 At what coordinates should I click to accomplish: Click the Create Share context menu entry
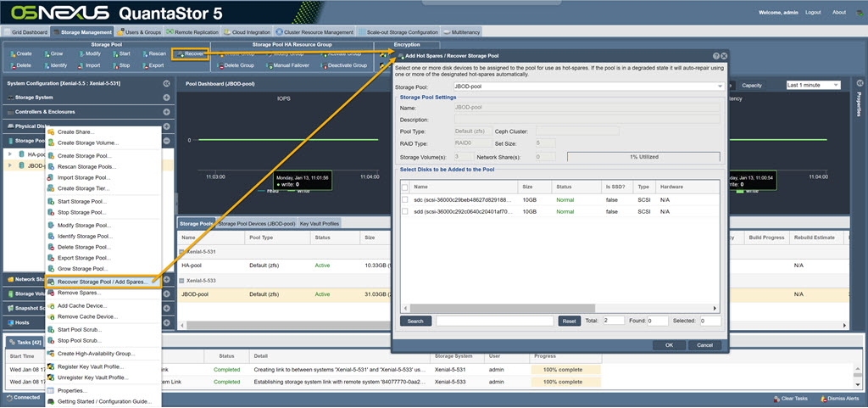(75, 132)
